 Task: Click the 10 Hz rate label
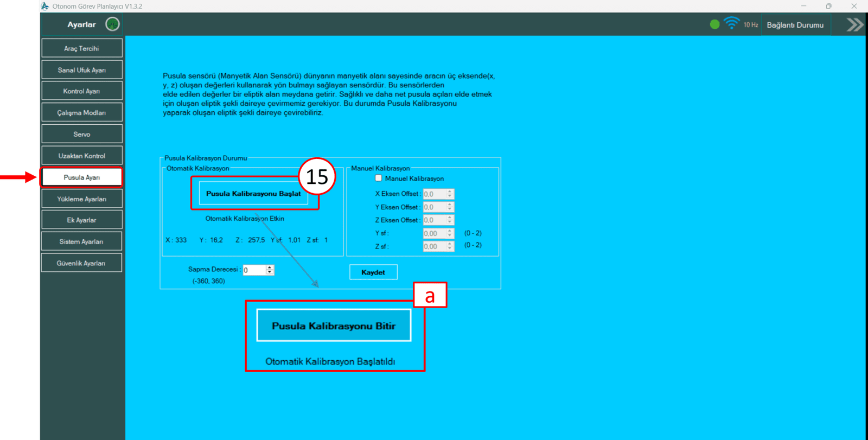pyautogui.click(x=751, y=25)
